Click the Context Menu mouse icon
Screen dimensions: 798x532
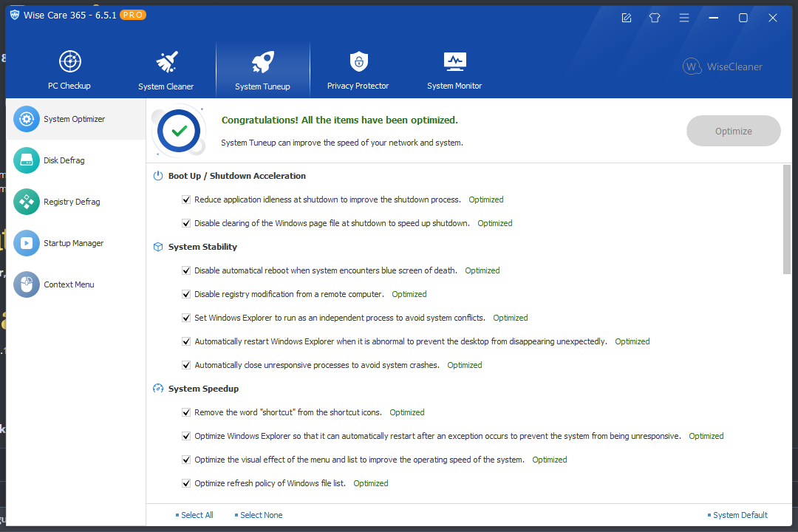[27, 284]
